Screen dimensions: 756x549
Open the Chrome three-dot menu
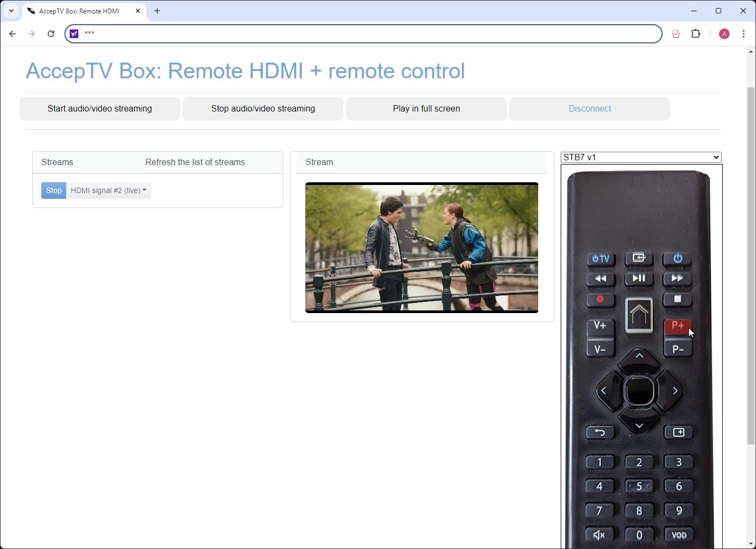point(744,34)
